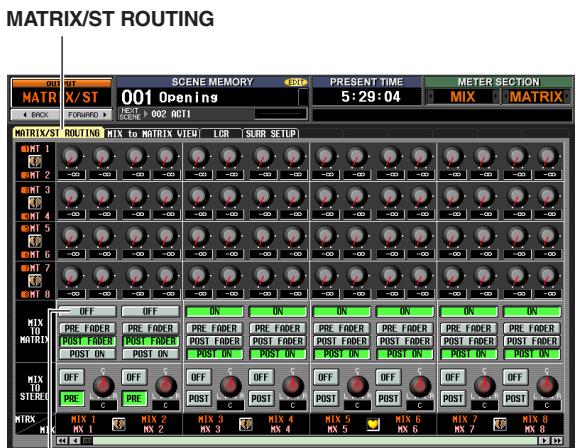Click the pan value box under the MIX 2 pan knob

pos(166,406)
